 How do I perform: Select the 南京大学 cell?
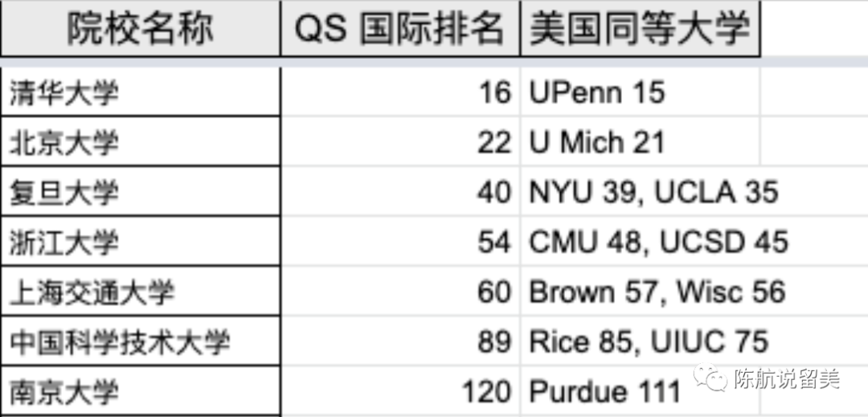64,392
